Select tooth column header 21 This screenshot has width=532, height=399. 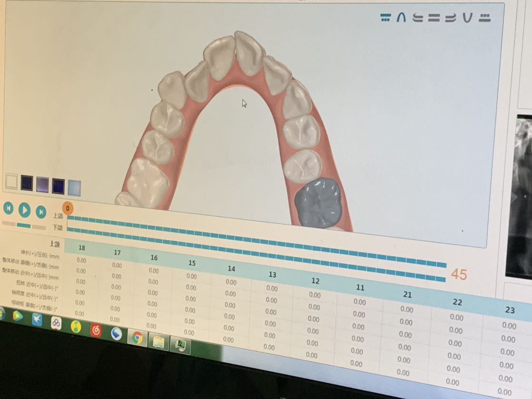(407, 295)
